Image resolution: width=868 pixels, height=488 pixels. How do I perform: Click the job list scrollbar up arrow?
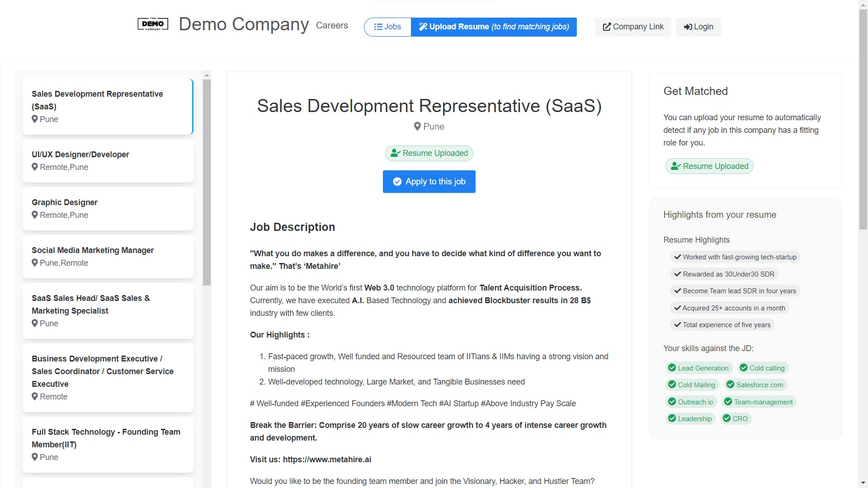click(207, 75)
